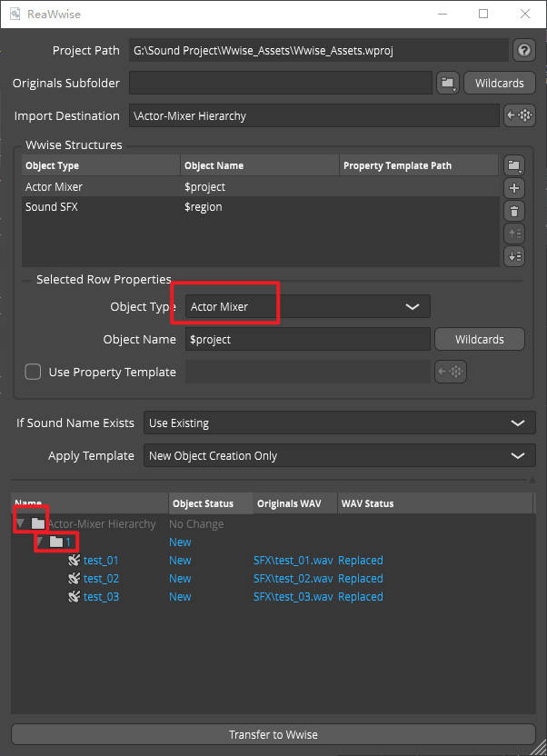
Task: Click the fetch icon next to Use Property Template
Action: (451, 372)
